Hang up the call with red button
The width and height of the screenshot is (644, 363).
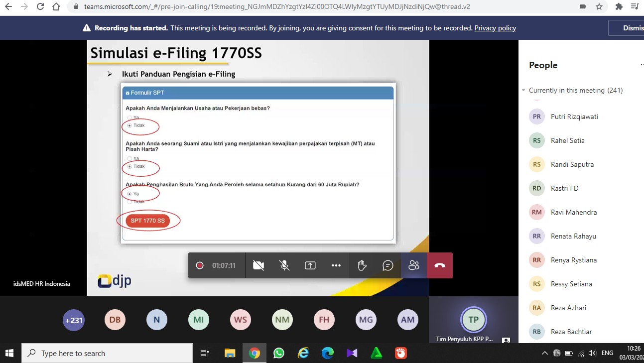point(440,265)
